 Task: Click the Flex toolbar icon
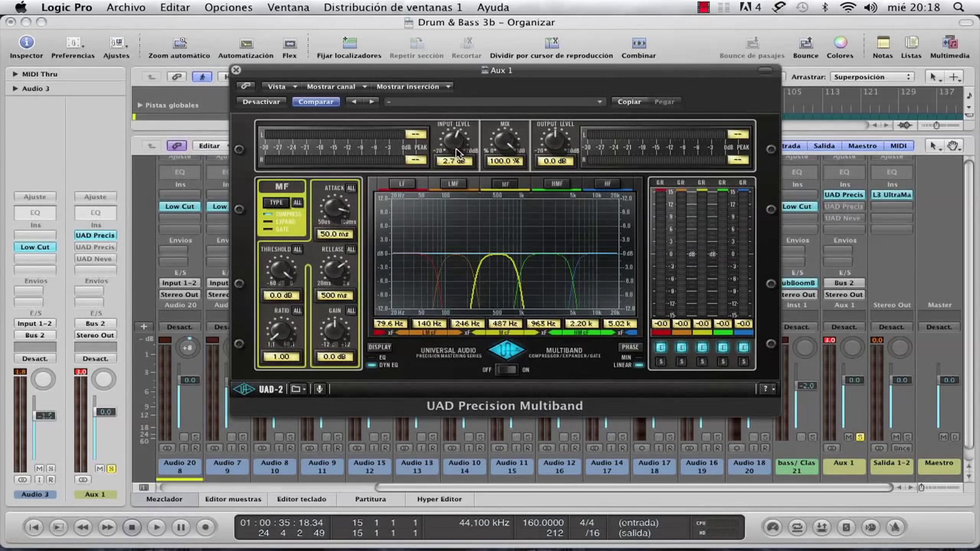pos(290,43)
